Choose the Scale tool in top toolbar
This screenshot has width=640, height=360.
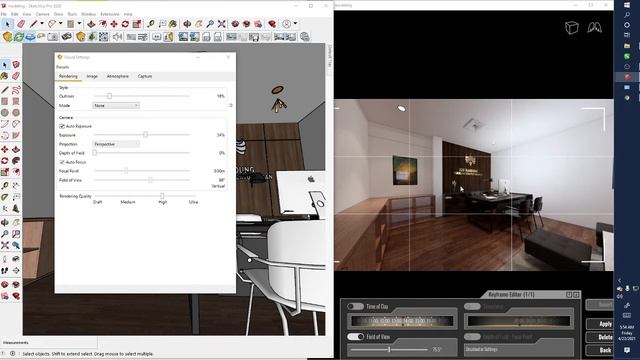coord(137,24)
